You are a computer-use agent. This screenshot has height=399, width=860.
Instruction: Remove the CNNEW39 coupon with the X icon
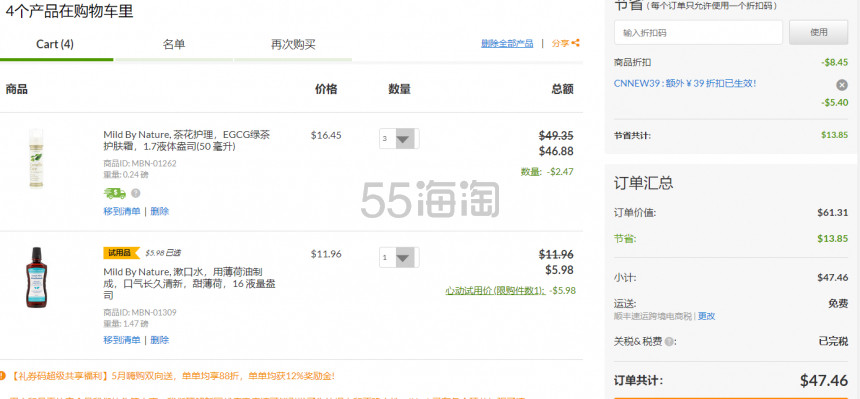pyautogui.click(x=842, y=85)
